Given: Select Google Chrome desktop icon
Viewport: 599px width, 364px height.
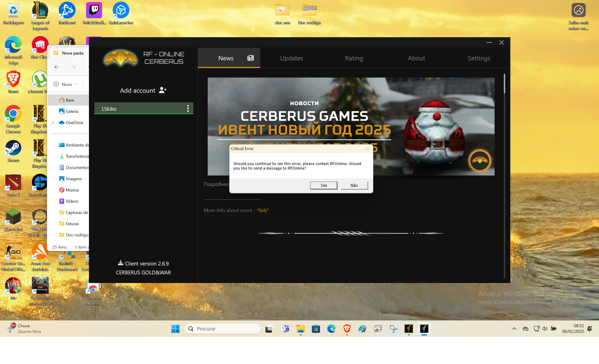Looking at the screenshot, I should [x=13, y=119].
